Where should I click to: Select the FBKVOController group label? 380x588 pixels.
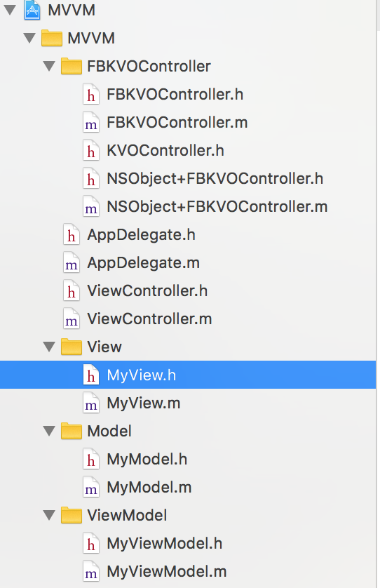tap(149, 67)
